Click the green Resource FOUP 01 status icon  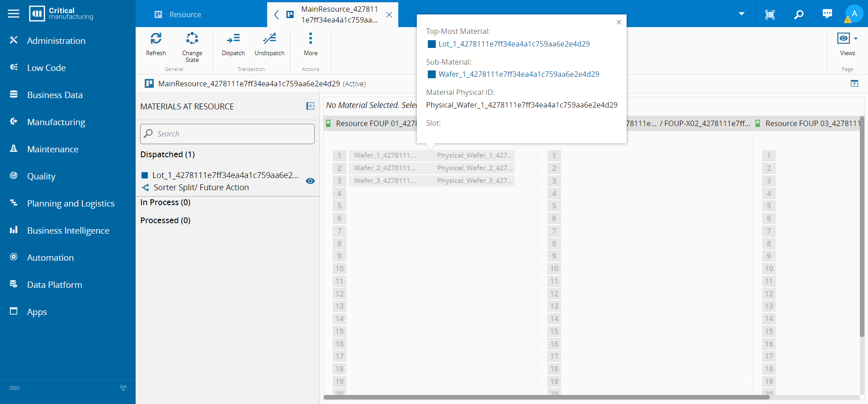pos(329,123)
